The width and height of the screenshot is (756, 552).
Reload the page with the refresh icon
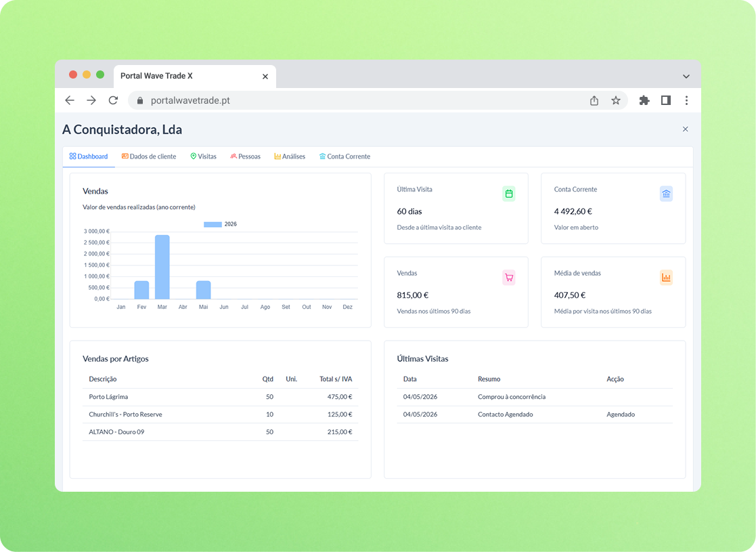[113, 100]
